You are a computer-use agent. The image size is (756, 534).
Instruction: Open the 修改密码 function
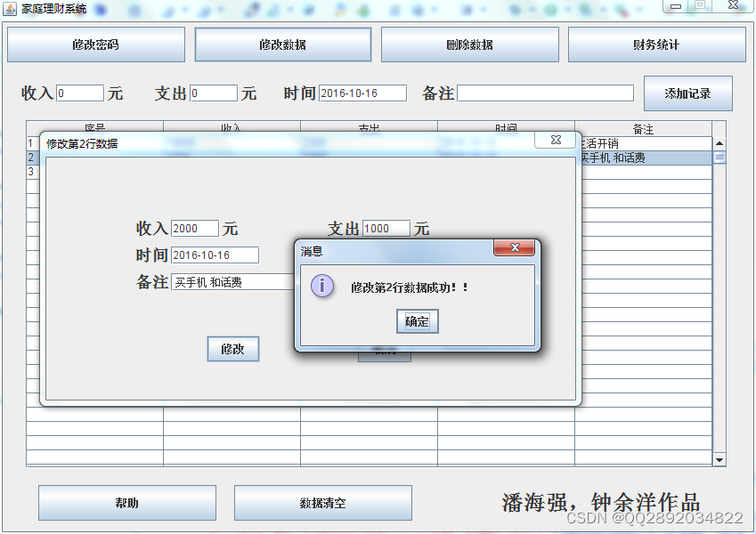click(x=94, y=44)
